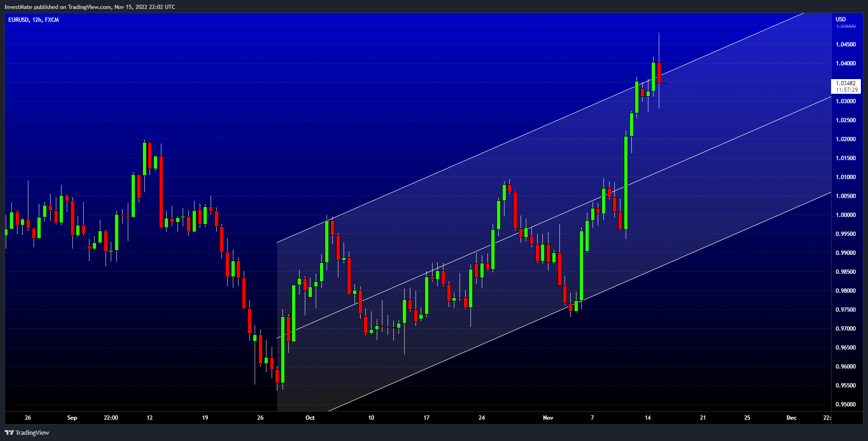Image resolution: width=868 pixels, height=441 pixels.
Task: Click the Oct label on time axis
Action: coord(310,418)
